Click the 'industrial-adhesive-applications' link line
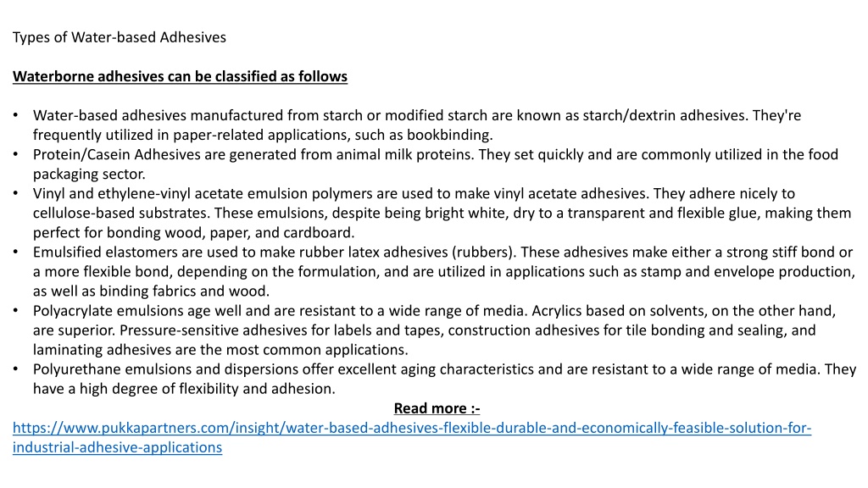Image resolution: width=868 pixels, height=488 pixels. click(x=117, y=447)
